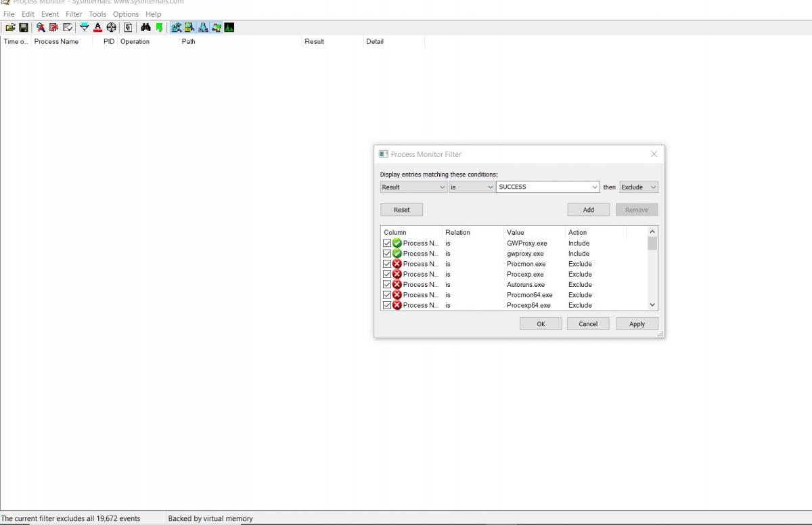Click the 'Backed by virtual memory' status text
The width and height of the screenshot is (812, 525).
[210, 519]
